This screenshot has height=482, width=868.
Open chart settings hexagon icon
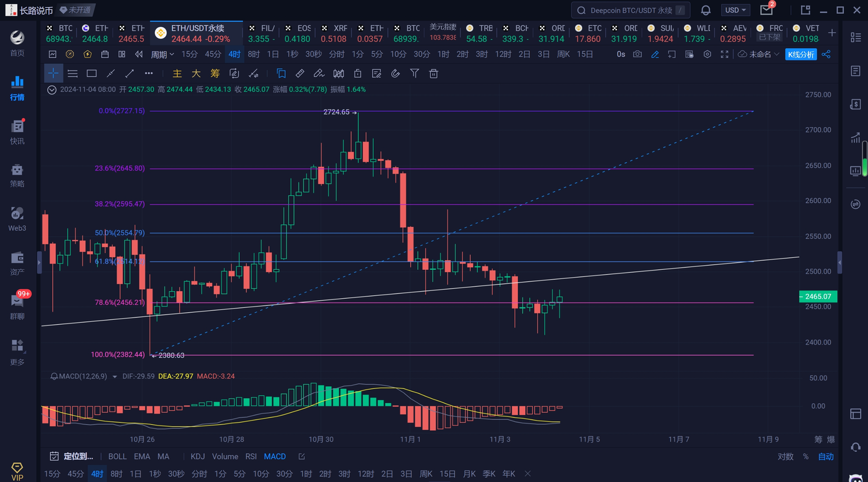pyautogui.click(x=708, y=54)
